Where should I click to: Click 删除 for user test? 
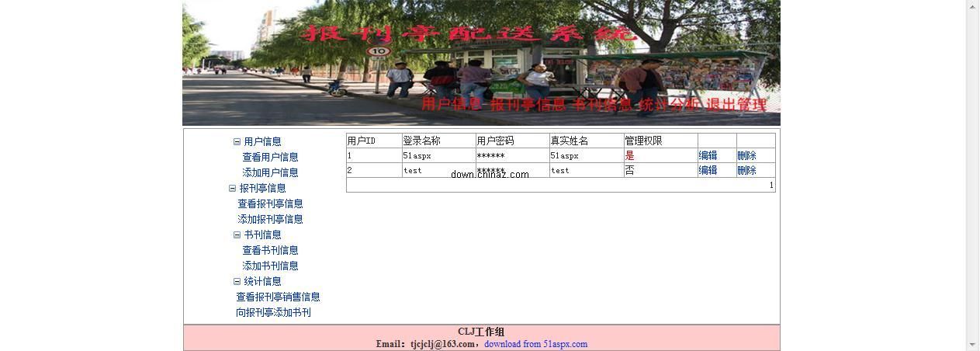click(746, 170)
